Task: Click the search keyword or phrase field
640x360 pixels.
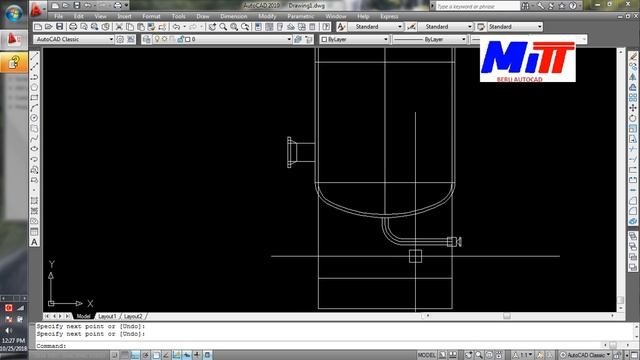Action: coord(478,6)
